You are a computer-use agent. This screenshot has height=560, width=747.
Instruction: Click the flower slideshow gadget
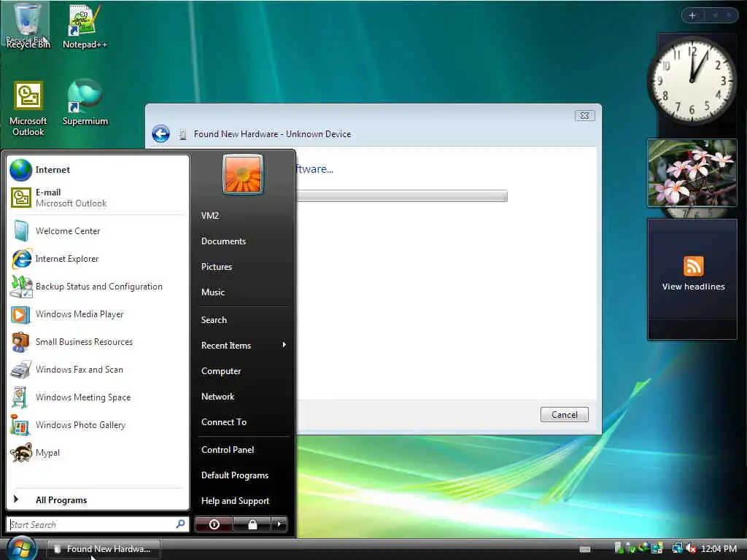[692, 173]
